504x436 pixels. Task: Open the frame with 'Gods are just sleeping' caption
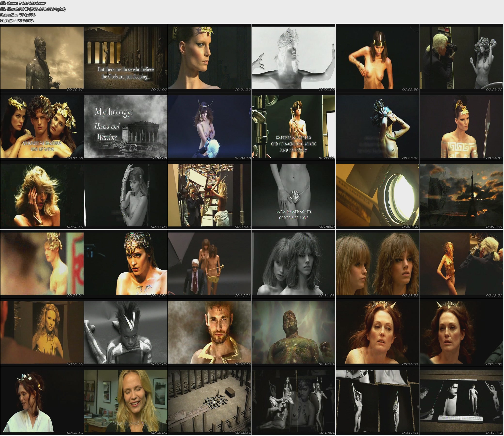click(x=126, y=58)
